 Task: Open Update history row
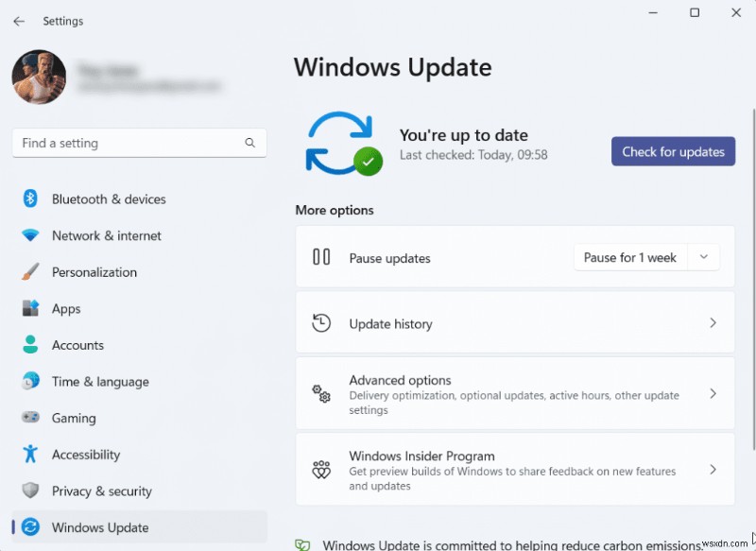click(515, 322)
